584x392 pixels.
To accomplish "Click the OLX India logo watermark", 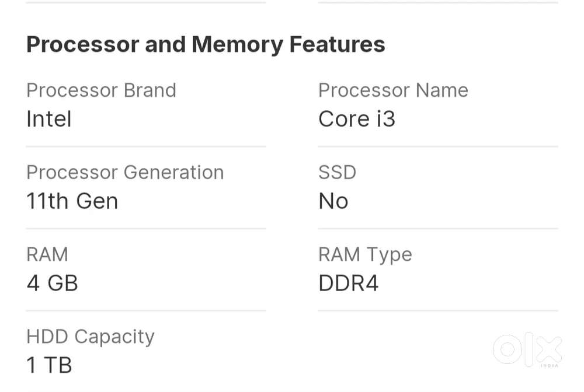I will click(527, 351).
